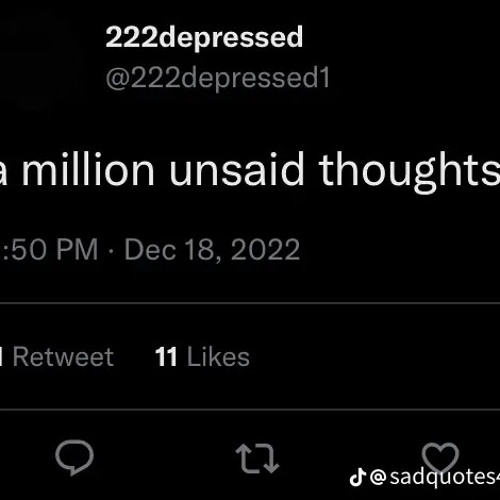The width and height of the screenshot is (500, 500).
Task: Click the word Likes
Action: click(x=218, y=357)
